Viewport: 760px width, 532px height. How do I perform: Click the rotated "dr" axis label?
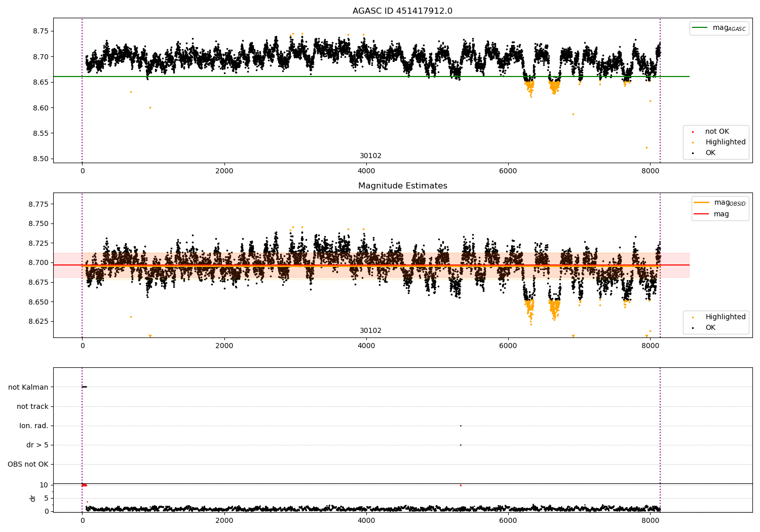[x=33, y=498]
